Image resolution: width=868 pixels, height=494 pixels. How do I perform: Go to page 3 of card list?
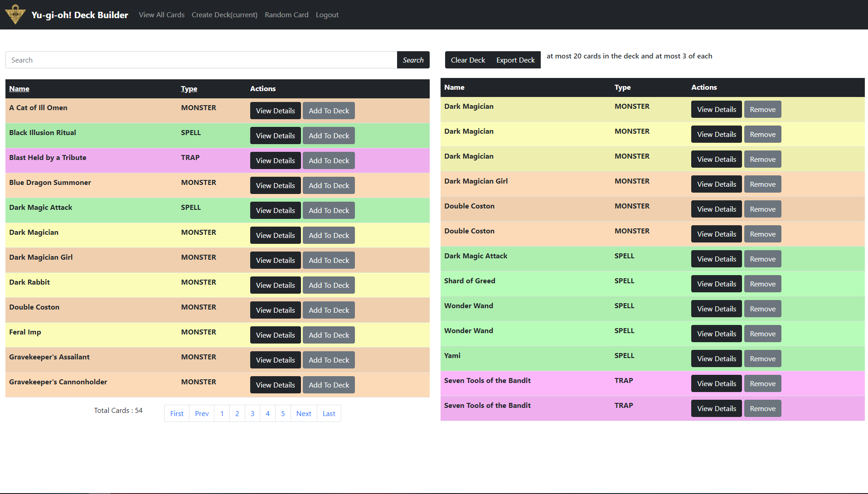click(252, 413)
